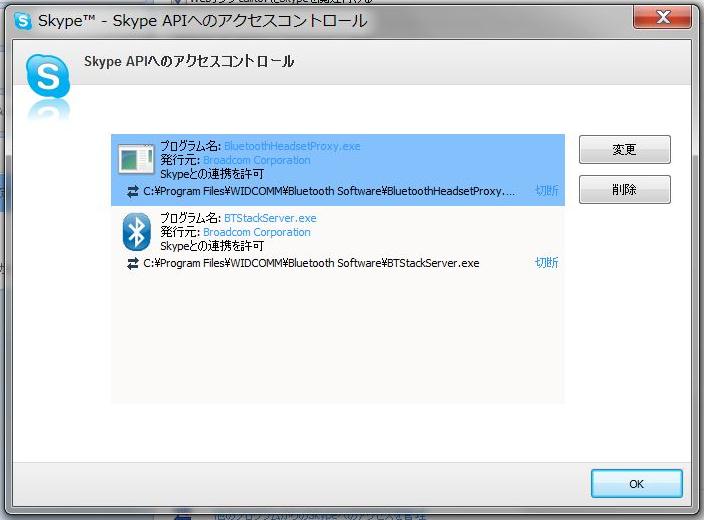704x520 pixels.
Task: Click the BTStackServer.exe program name
Action: point(270,218)
